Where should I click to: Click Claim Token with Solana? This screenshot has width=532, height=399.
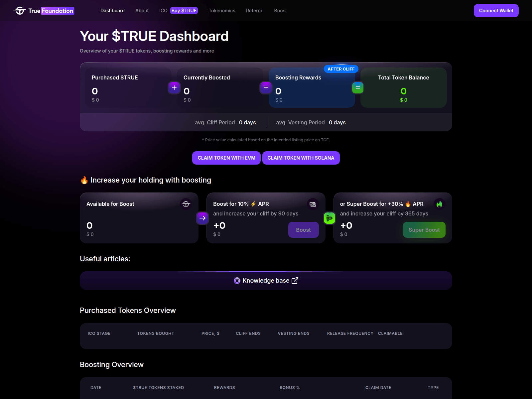pyautogui.click(x=301, y=158)
